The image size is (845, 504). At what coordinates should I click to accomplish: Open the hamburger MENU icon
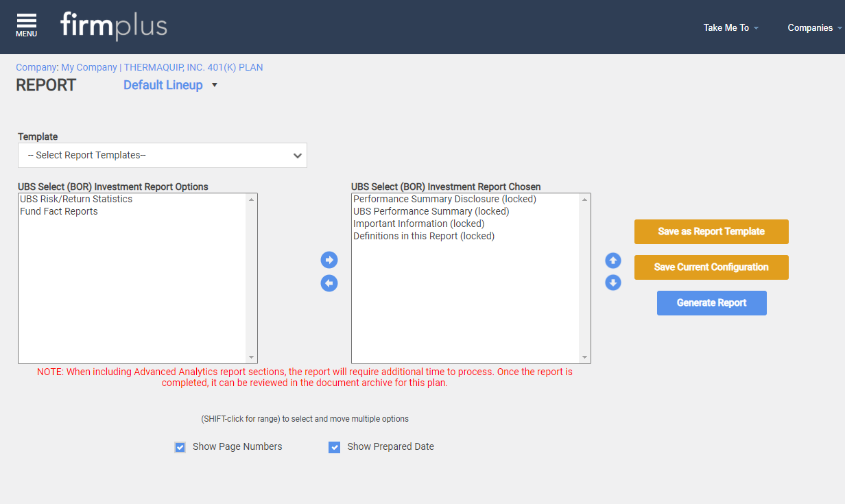coord(26,25)
